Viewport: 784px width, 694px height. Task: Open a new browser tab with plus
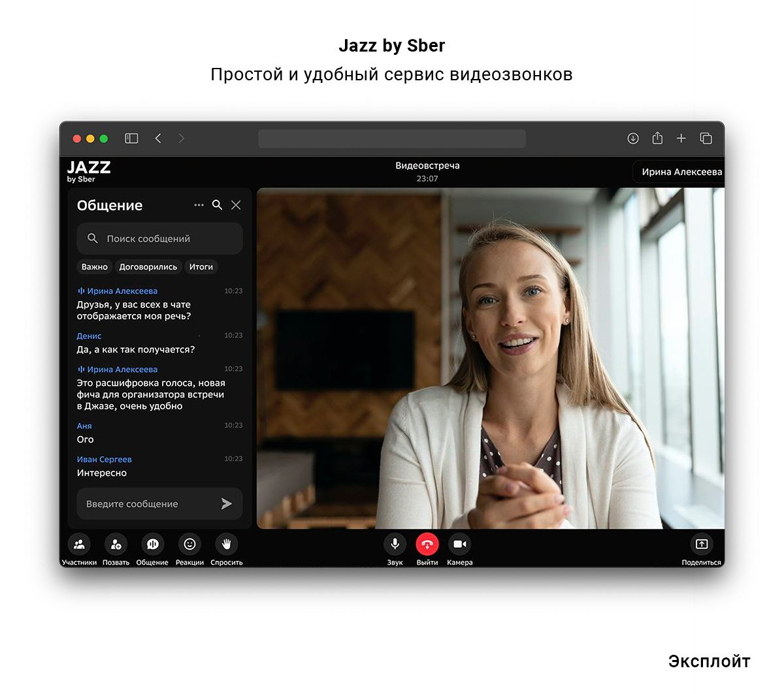pyautogui.click(x=681, y=138)
